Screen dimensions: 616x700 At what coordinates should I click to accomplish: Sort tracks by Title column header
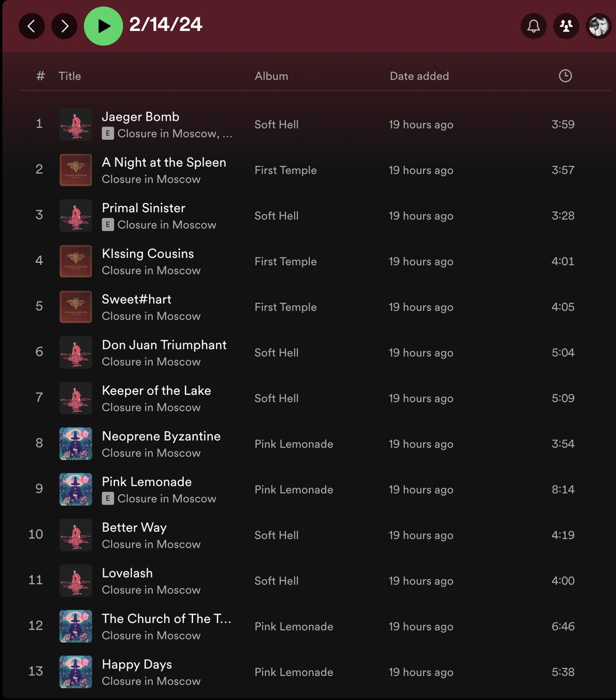coord(69,76)
